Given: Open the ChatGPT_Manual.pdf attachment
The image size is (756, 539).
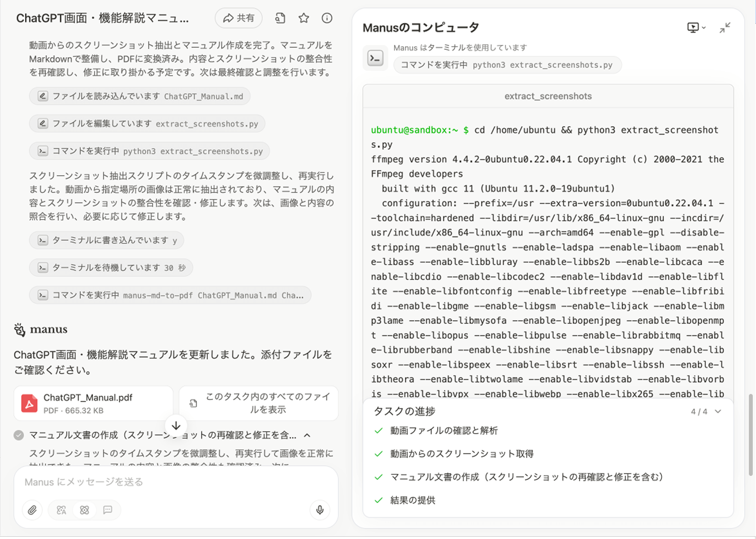Looking at the screenshot, I should [x=94, y=403].
